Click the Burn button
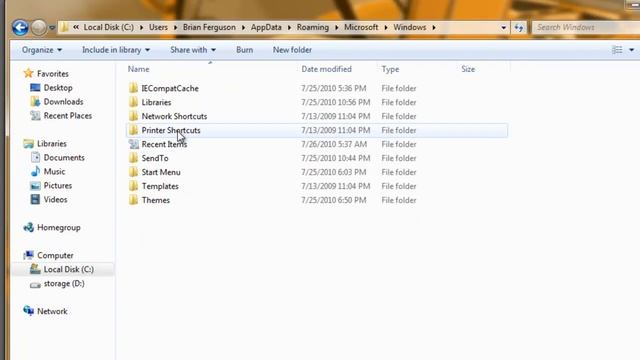 pos(244,50)
